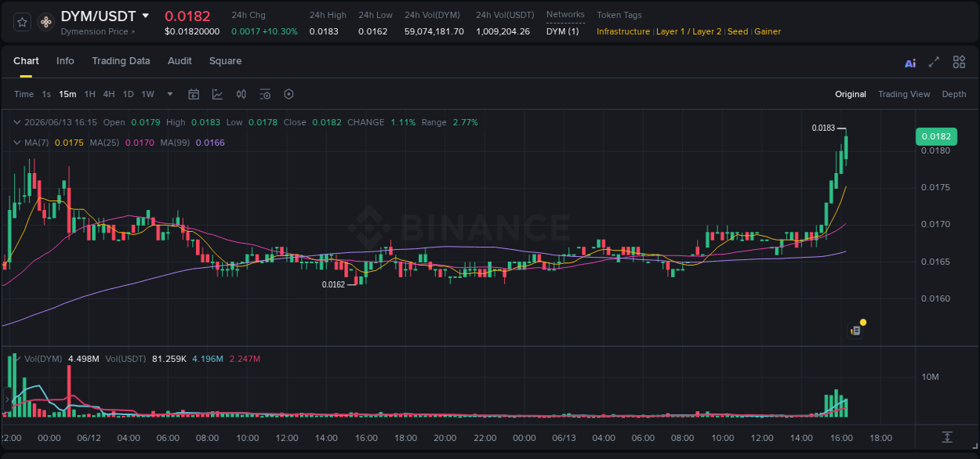This screenshot has height=459, width=980.
Task: Open the indicator settings list icon
Action: pos(265,94)
